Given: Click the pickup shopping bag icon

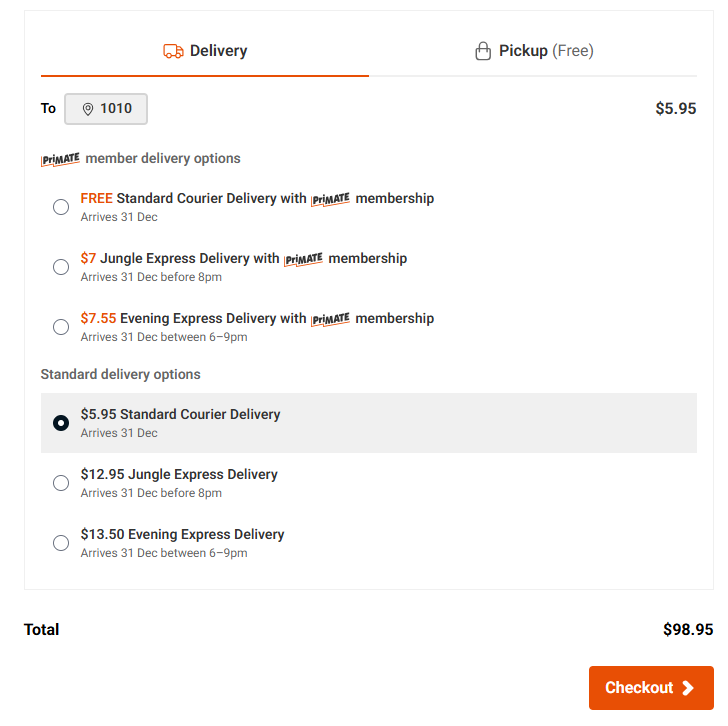Looking at the screenshot, I should point(483,51).
